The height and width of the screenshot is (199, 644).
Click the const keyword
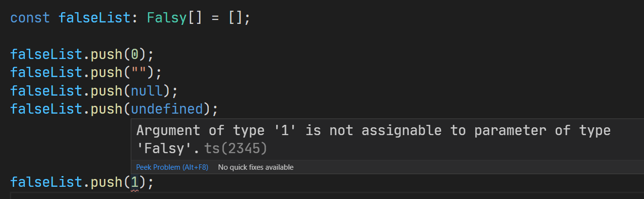[30, 18]
